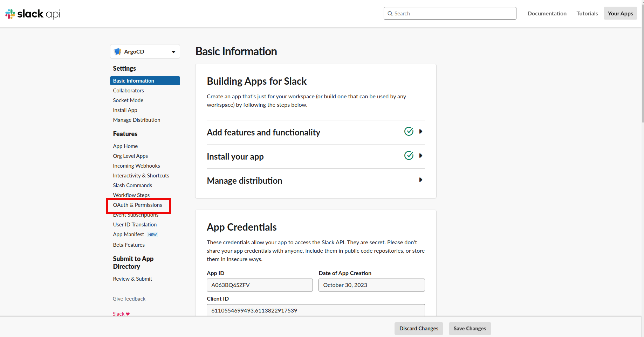The width and height of the screenshot is (644, 337).
Task: Open Beta Features page
Action: (x=129, y=245)
